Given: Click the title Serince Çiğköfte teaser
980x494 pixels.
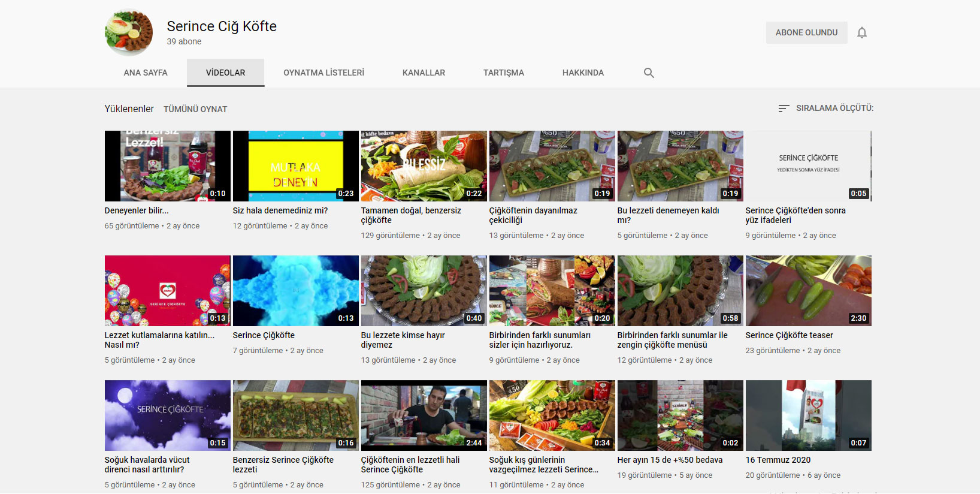Looking at the screenshot, I should [x=790, y=335].
